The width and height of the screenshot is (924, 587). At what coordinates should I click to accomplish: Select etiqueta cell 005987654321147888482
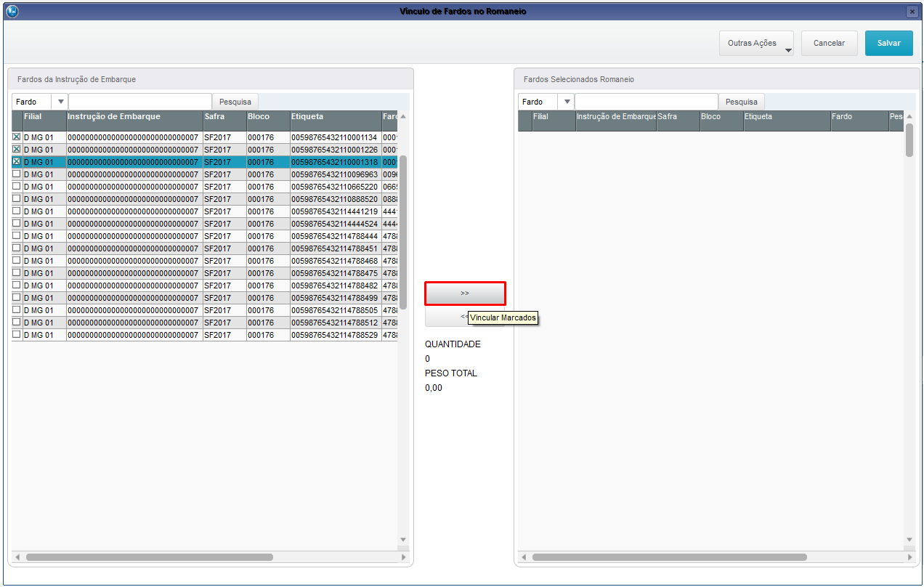click(336, 286)
